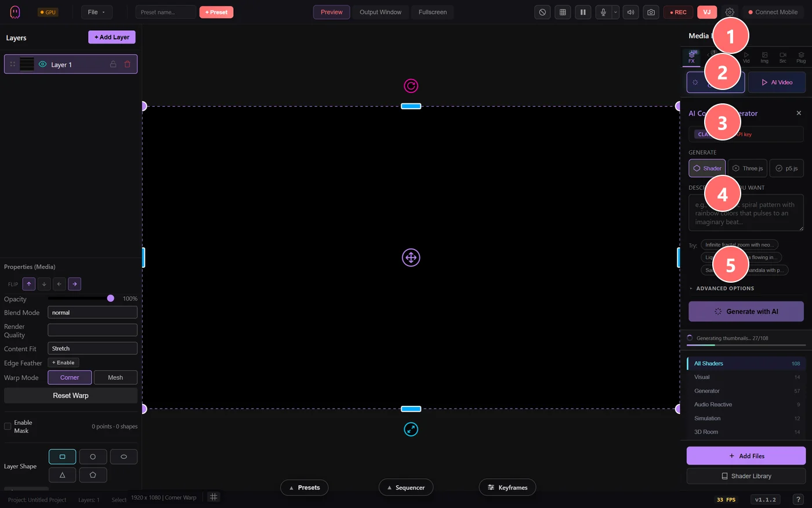812x508 pixels.
Task: Click the blackout (no-entry circle) icon
Action: [542, 12]
